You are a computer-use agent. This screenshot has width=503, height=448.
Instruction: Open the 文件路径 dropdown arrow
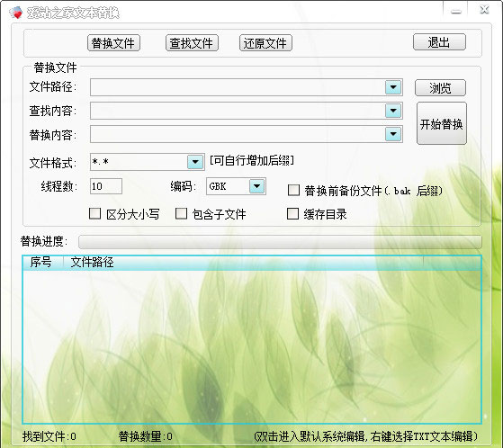[393, 87]
